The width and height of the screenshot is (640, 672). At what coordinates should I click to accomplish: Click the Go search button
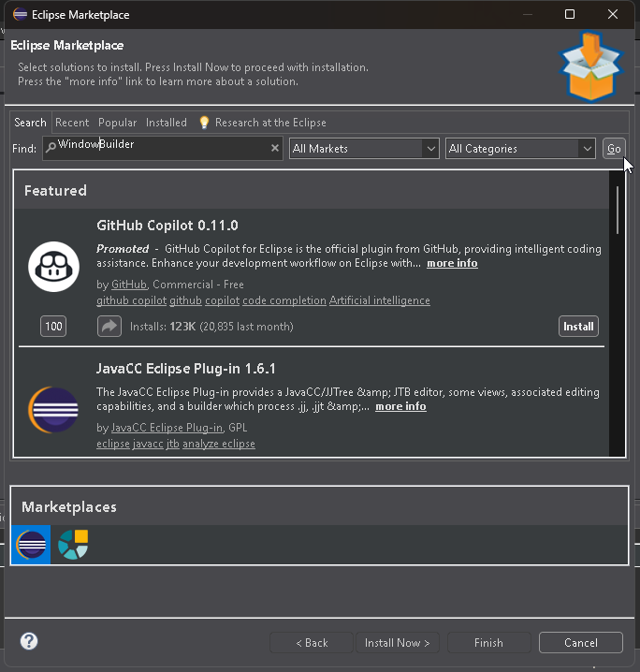tap(614, 149)
